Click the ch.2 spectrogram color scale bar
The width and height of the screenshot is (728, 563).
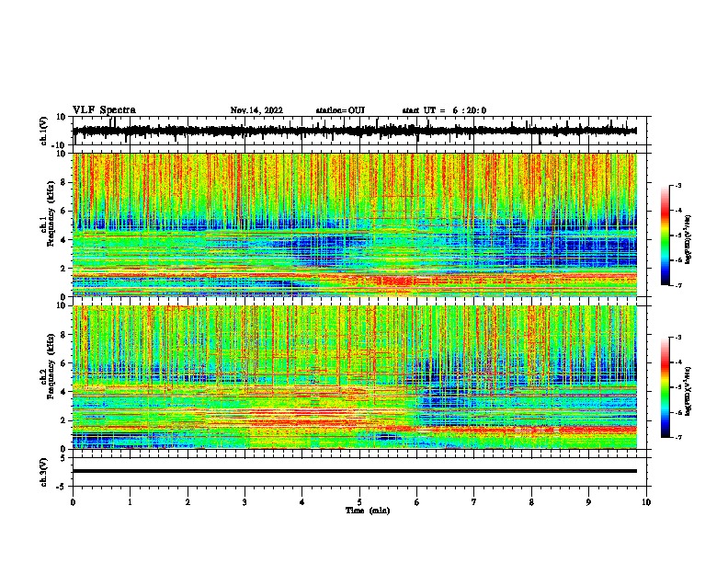coord(665,387)
